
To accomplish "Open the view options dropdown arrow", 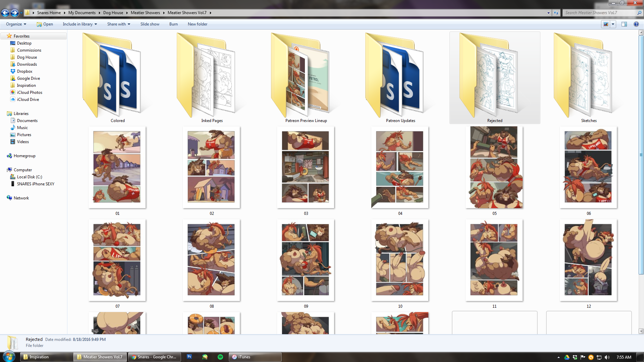I will pos(613,24).
